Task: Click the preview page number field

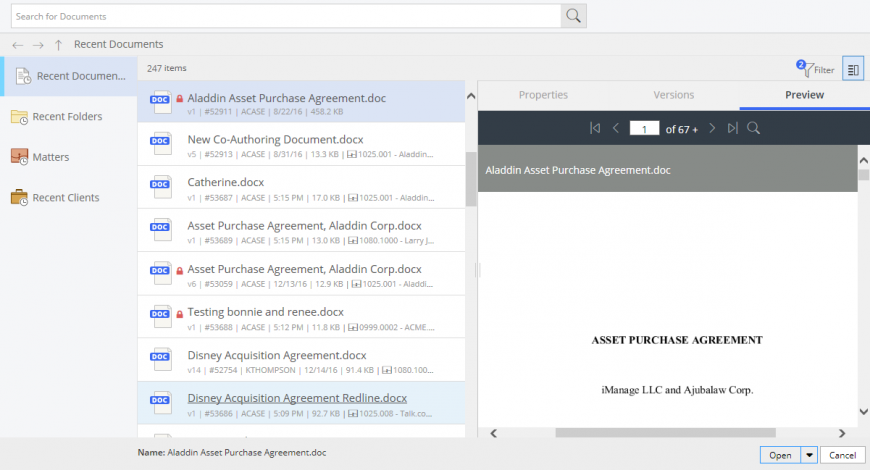Action: (x=644, y=129)
